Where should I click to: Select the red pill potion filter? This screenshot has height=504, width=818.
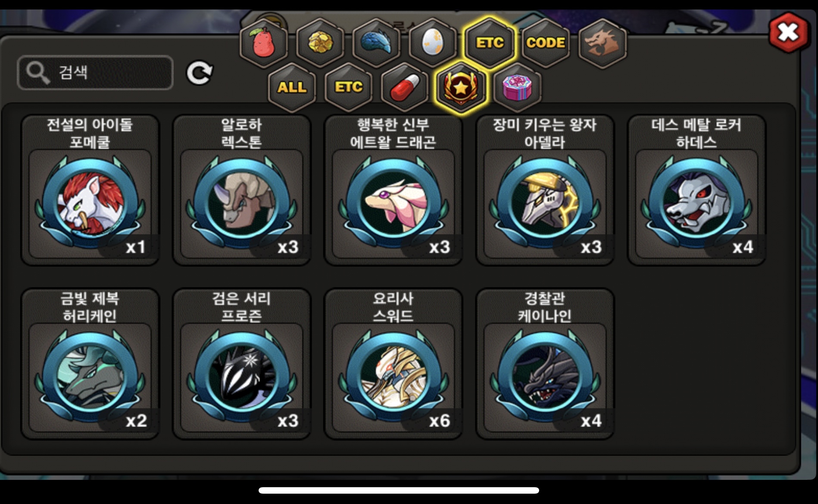click(405, 87)
